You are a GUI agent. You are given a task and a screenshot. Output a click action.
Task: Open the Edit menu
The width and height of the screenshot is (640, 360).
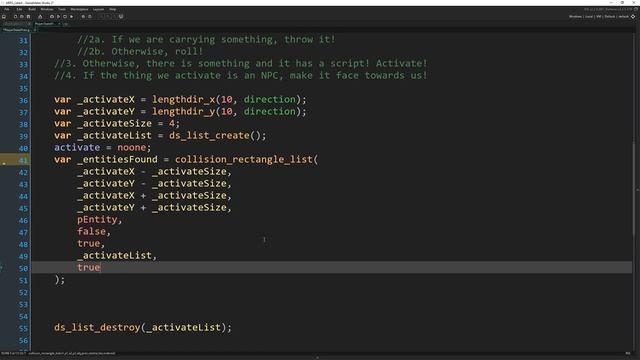(x=19, y=9)
